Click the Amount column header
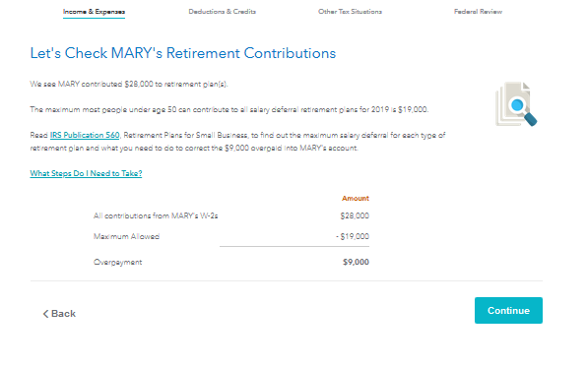 tap(356, 198)
